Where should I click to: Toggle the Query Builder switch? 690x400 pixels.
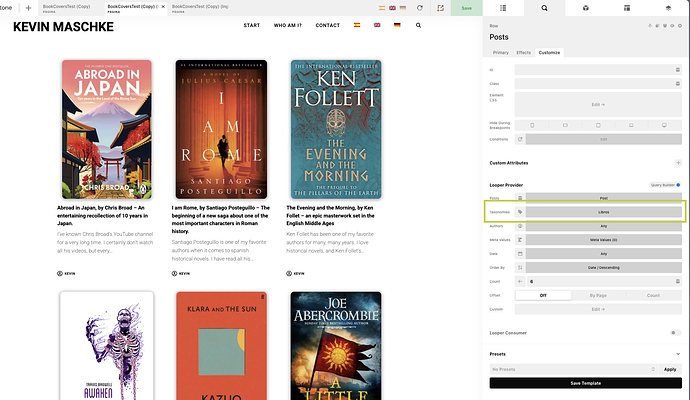coord(676,185)
